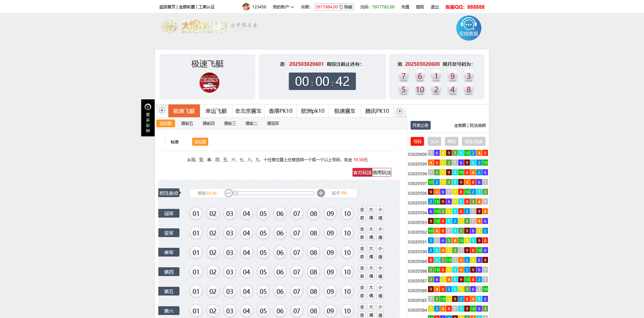Viewport: 644px width, 318px height.
Task: Select number 05 in 冠军 row
Action: 263,214
